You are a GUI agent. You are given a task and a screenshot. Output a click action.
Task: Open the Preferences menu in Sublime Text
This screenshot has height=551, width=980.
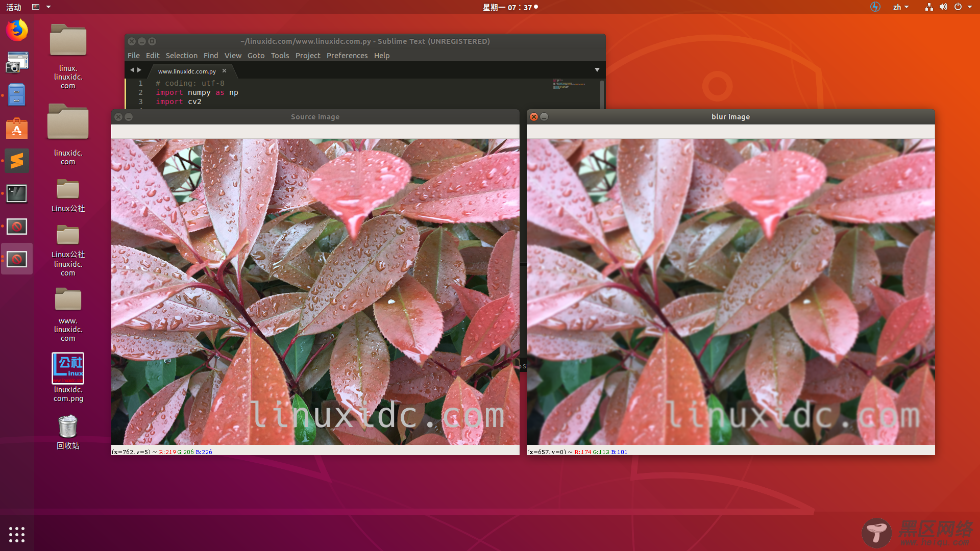pos(347,56)
